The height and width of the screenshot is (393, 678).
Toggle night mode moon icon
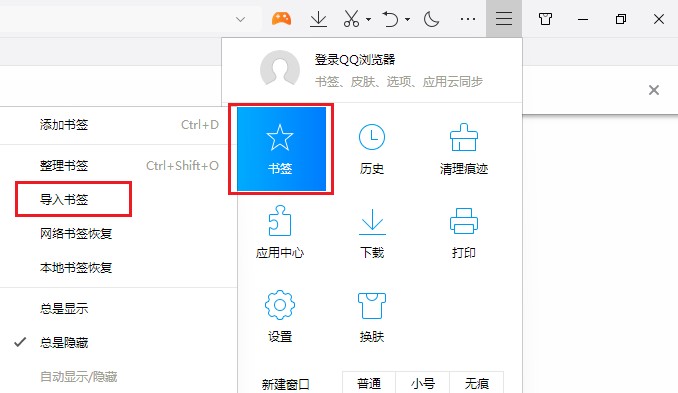coord(431,19)
